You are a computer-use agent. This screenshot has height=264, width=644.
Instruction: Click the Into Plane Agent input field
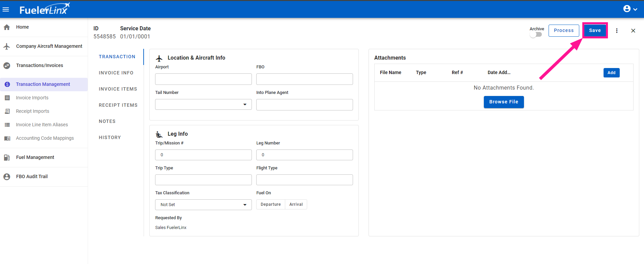coord(304,105)
